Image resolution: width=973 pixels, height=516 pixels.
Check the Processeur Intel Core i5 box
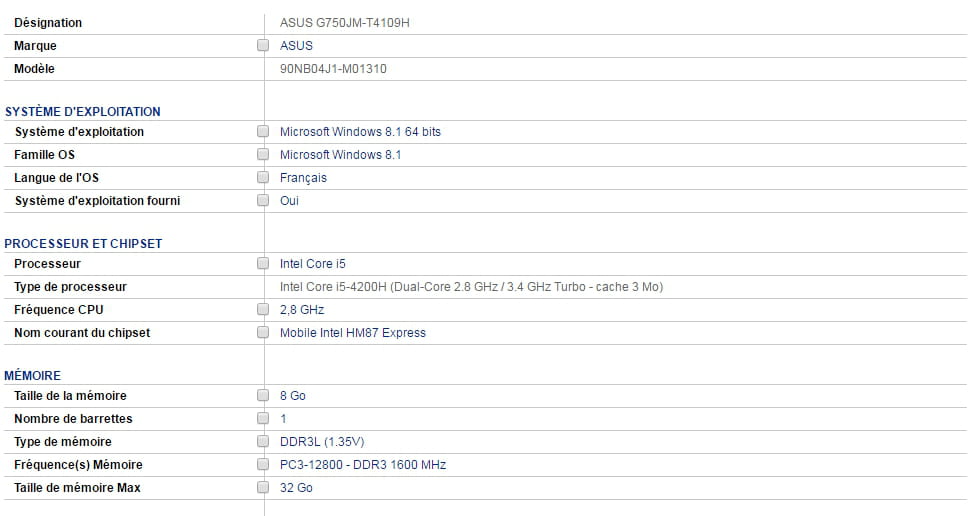[x=263, y=264]
